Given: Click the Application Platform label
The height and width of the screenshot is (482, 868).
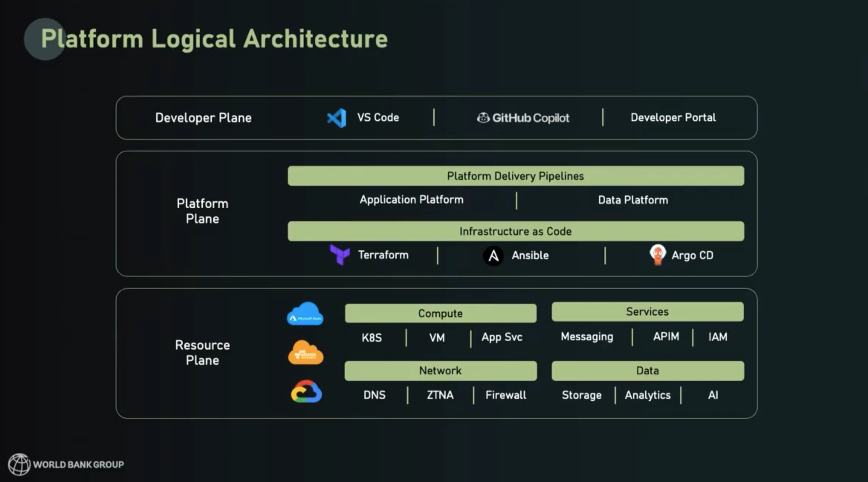Looking at the screenshot, I should [x=411, y=200].
